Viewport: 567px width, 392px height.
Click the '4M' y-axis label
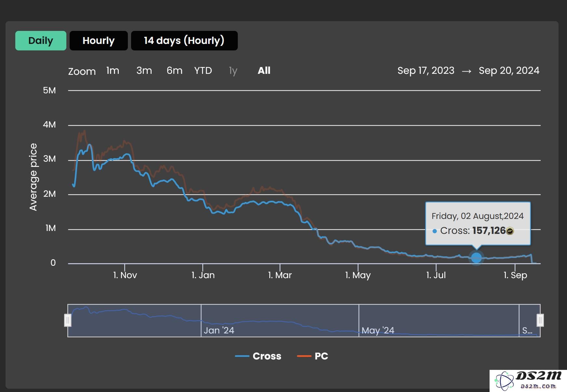click(x=49, y=125)
